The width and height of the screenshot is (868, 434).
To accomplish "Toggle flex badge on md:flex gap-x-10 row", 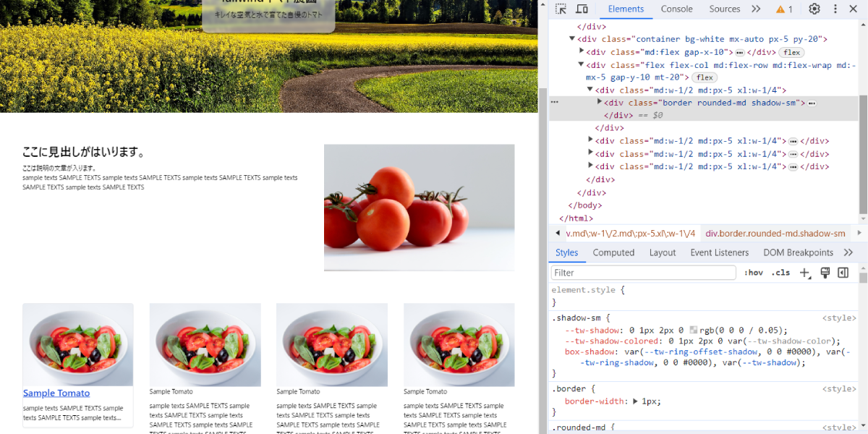I will tap(792, 53).
